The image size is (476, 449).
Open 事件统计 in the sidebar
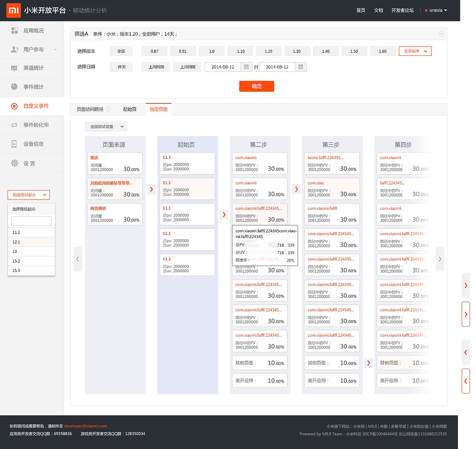coord(32,87)
